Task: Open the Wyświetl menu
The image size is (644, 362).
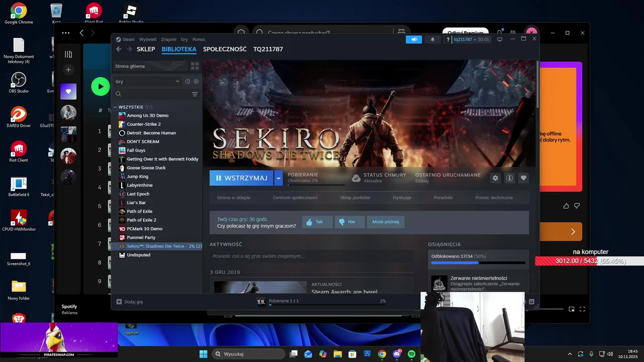Action: click(147, 39)
